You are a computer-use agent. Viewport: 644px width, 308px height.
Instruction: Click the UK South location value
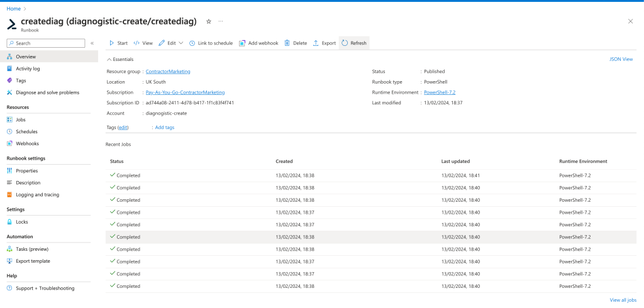click(x=156, y=82)
